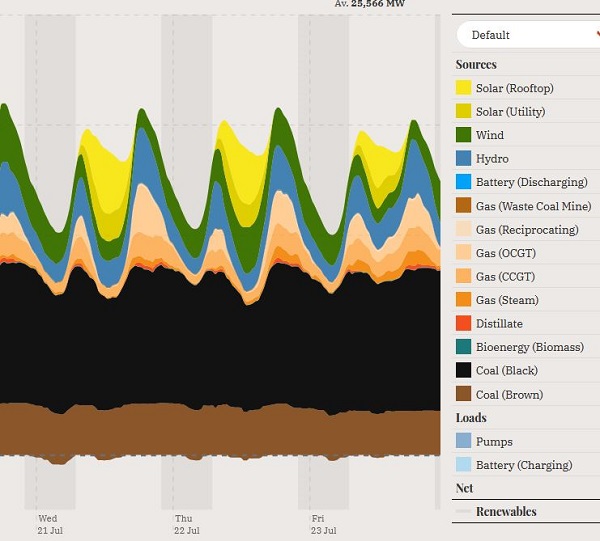Viewport: 600px width, 541px height.
Task: Toggle Gas (CCGT) source visibility
Action: coord(504,277)
